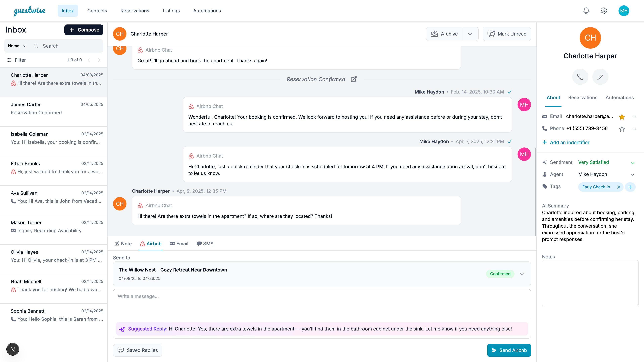644x362 pixels.
Task: Open James Carter conversation
Action: [54, 112]
